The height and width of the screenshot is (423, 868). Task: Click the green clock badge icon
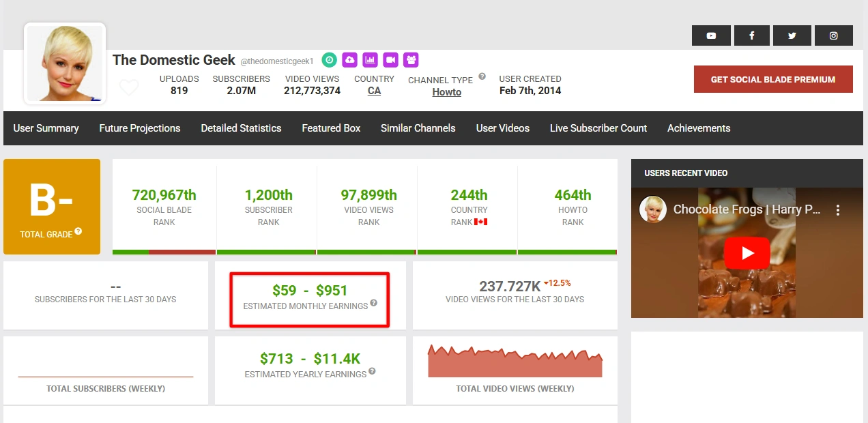pyautogui.click(x=330, y=60)
